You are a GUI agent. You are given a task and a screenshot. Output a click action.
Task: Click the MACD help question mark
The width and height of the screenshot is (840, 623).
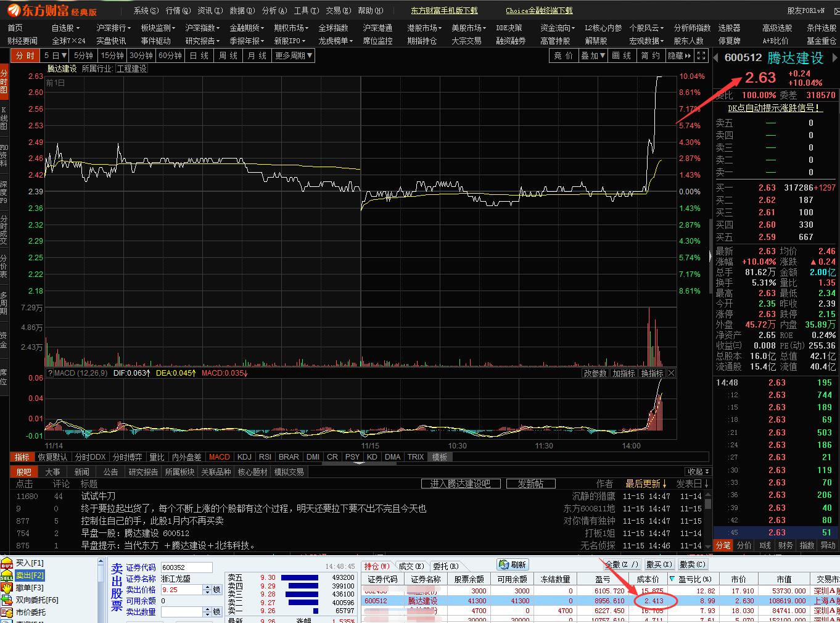point(50,373)
